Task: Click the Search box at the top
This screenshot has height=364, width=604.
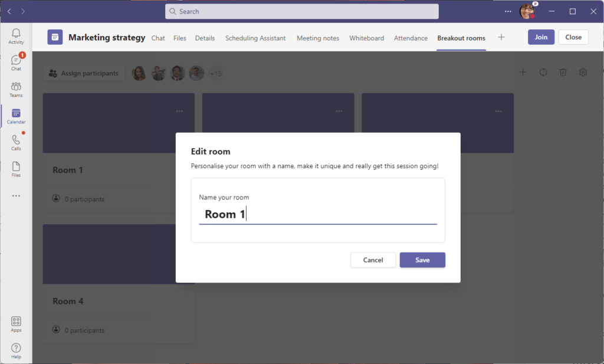Action: tap(302, 12)
